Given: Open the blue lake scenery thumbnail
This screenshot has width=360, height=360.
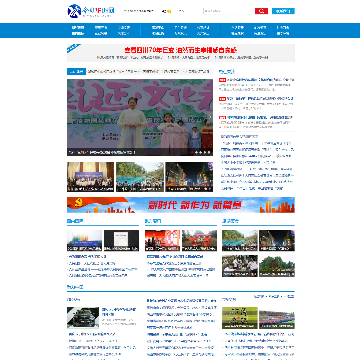Looking at the screenshot, I should click(140, 177).
